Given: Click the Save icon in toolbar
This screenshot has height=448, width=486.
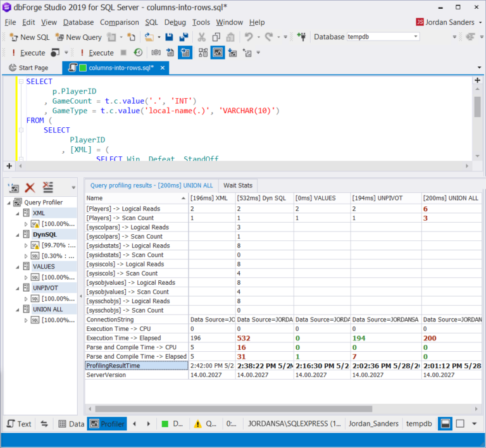Looking at the screenshot, I should pyautogui.click(x=170, y=37).
